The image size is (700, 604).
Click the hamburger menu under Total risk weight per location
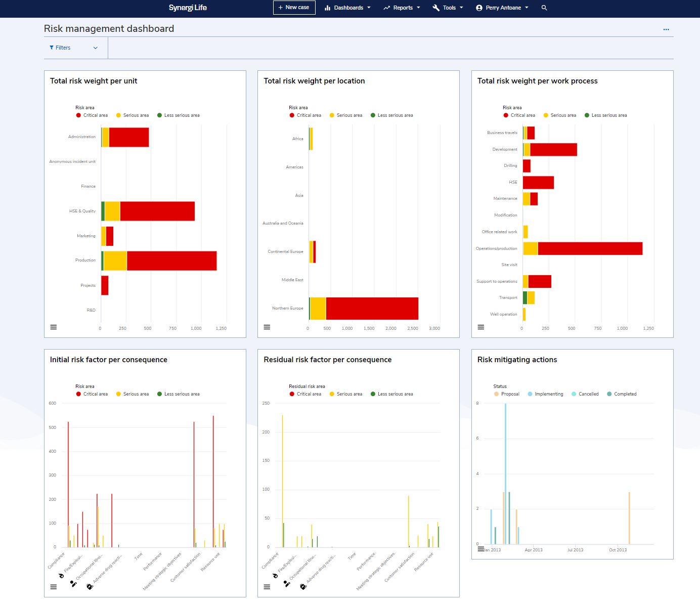pyautogui.click(x=267, y=327)
